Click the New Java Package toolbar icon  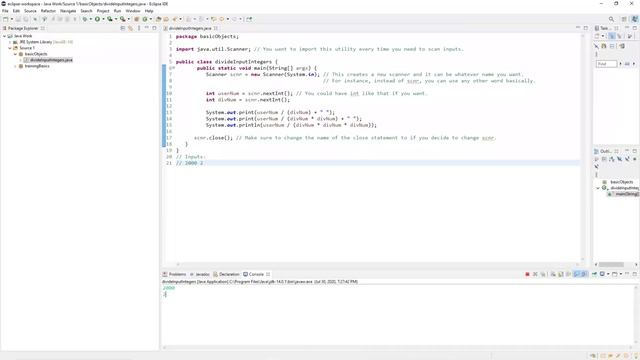click(137, 19)
